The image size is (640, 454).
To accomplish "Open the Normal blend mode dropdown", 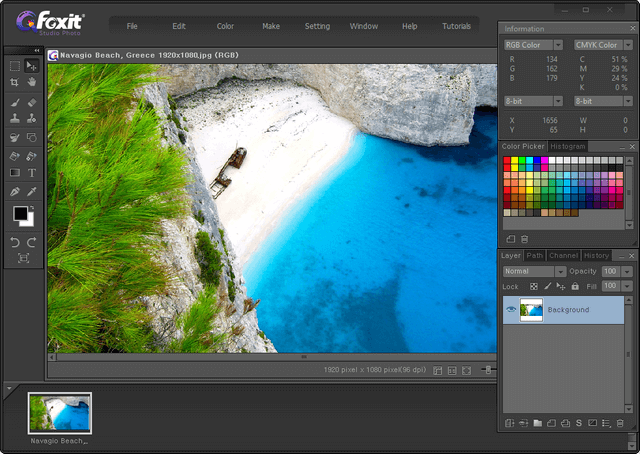I will tap(534, 271).
